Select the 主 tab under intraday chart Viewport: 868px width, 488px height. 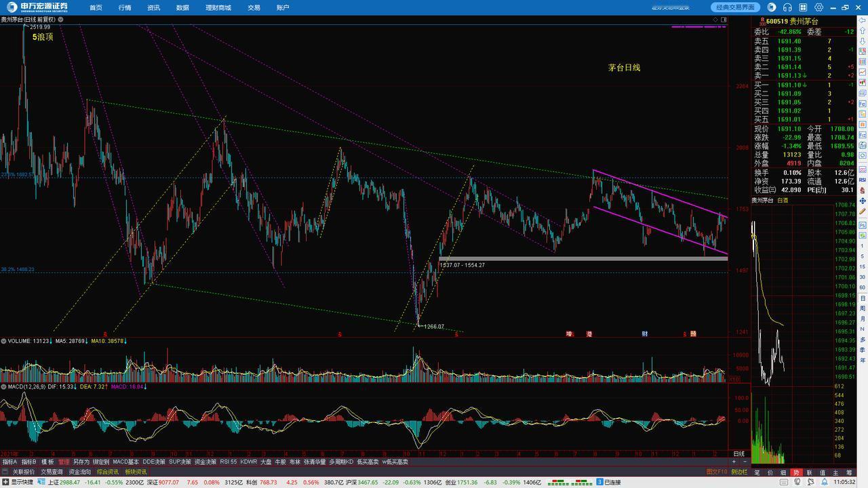pos(835,472)
